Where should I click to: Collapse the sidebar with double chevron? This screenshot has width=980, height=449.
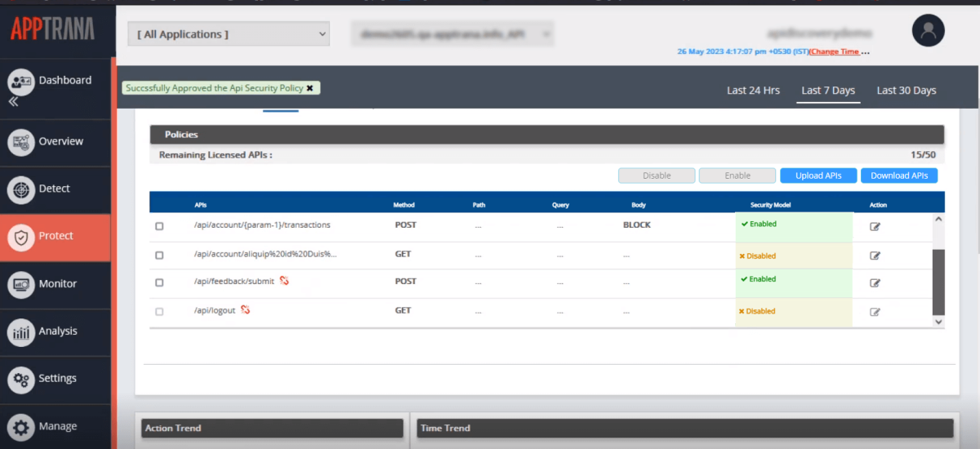pos(13,102)
